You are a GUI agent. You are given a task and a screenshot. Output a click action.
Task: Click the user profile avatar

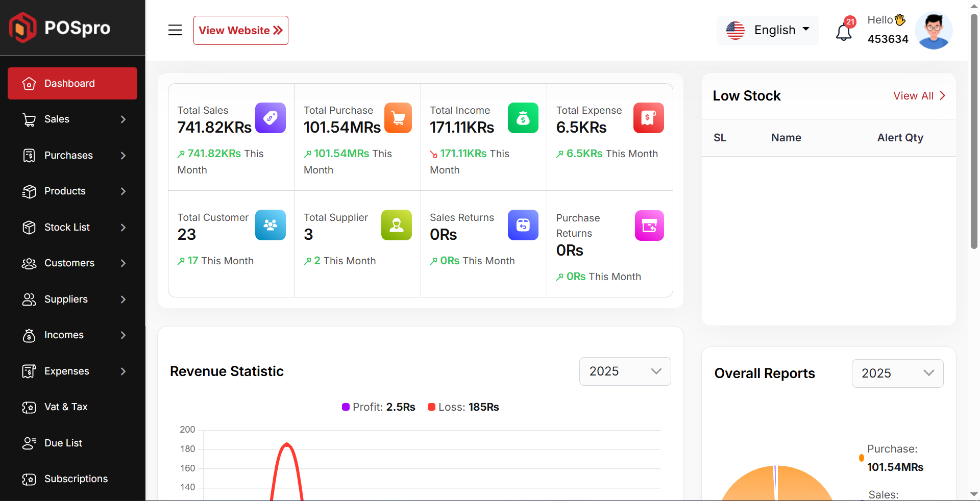[934, 31]
